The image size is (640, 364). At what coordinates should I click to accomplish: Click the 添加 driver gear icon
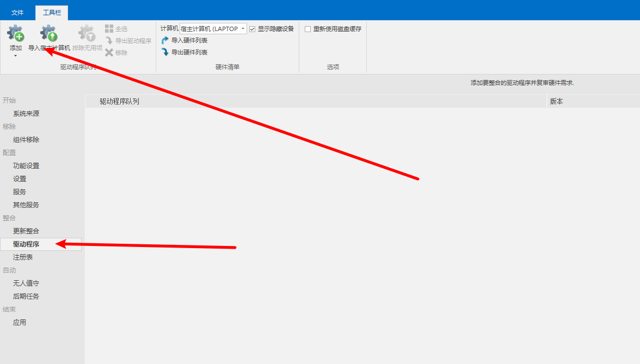[x=15, y=34]
